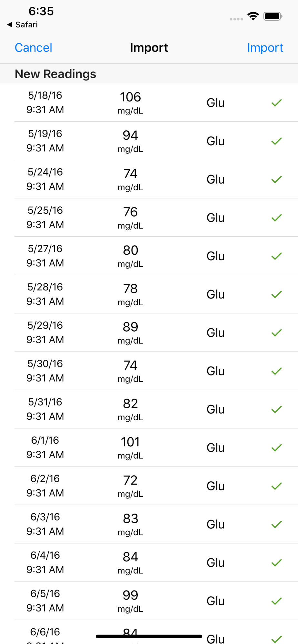298x644 pixels.
Task: Uncheck the 5/27/16 reading
Action: coord(276,256)
